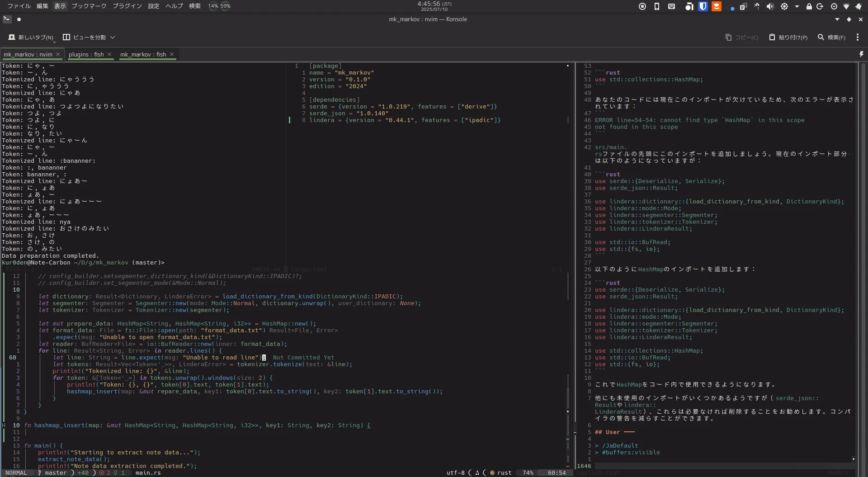
Task: Open the KDE Connect phone icon
Action: click(657, 6)
